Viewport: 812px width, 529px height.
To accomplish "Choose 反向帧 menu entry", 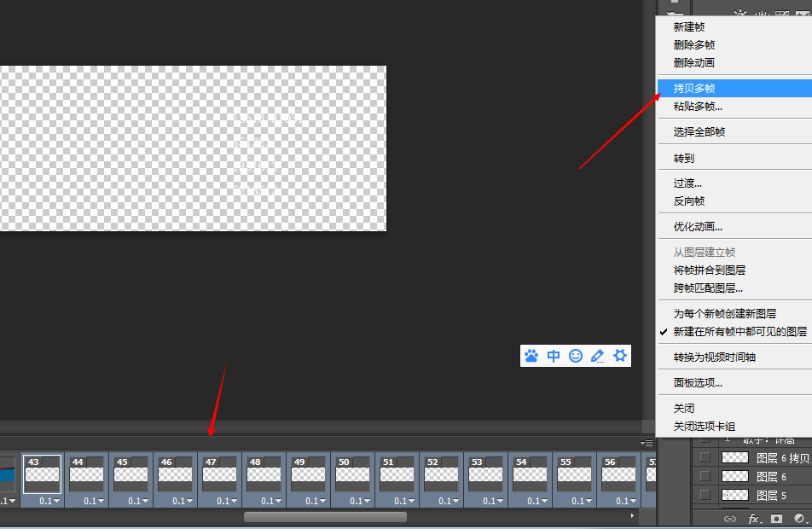I will [735, 201].
